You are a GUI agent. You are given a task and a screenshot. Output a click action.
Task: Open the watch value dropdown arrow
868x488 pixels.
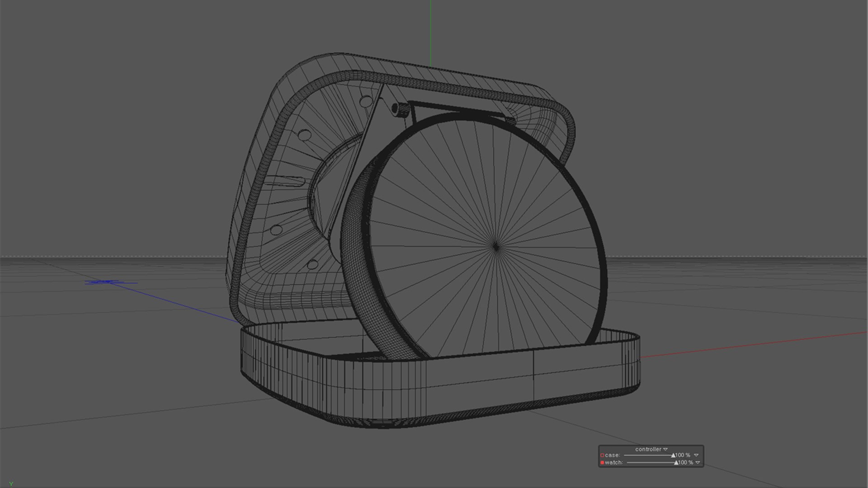point(698,463)
